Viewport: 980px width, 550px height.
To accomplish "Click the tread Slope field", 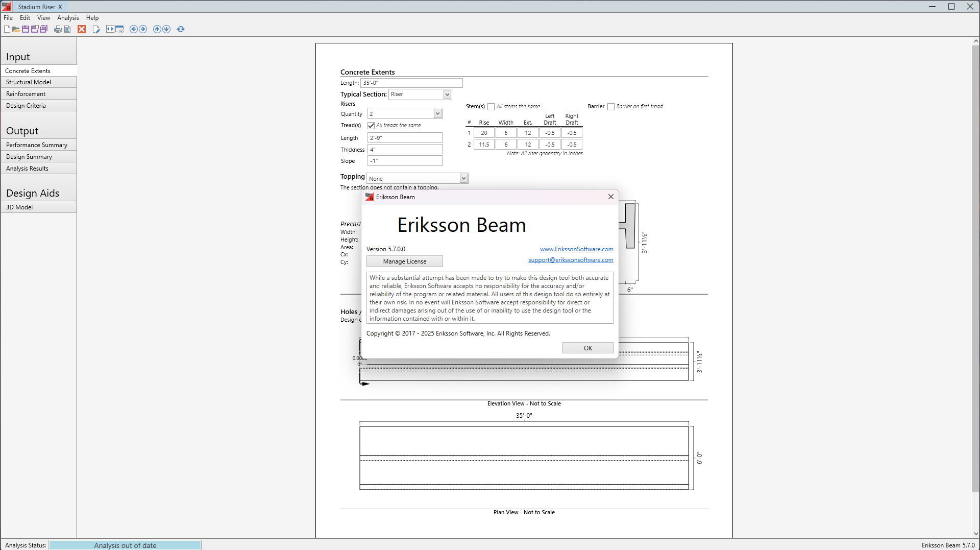I will (405, 161).
